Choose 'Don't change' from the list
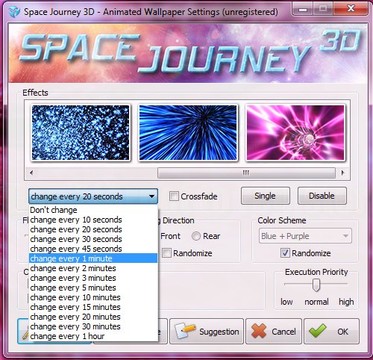Image resolution: width=373 pixels, height=360 pixels. (x=93, y=210)
